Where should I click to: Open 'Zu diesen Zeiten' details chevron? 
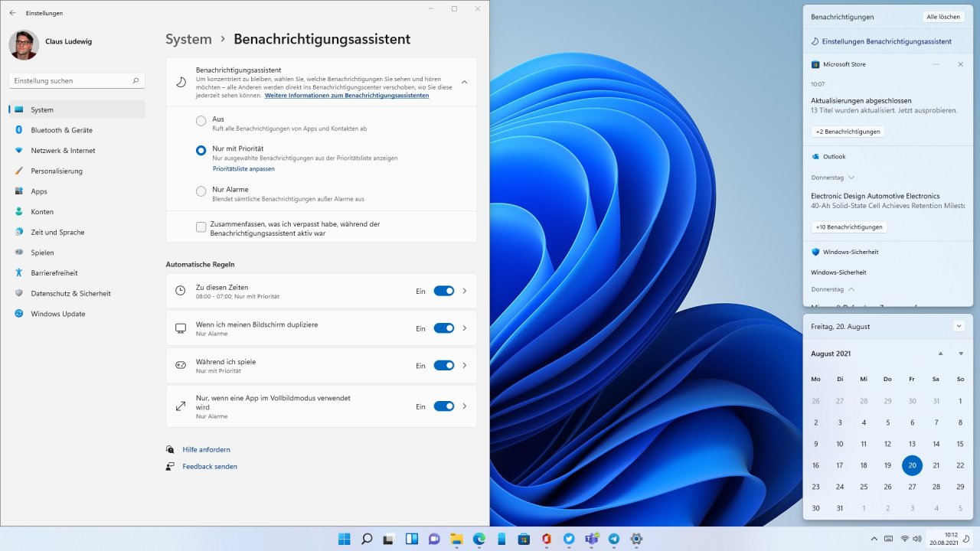click(465, 291)
